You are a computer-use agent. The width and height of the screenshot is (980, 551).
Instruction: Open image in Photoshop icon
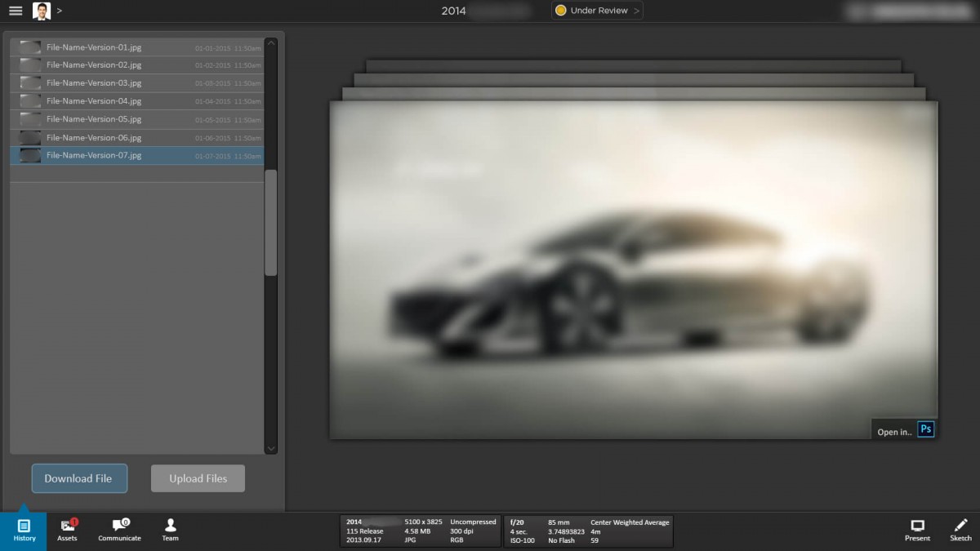[x=925, y=429]
